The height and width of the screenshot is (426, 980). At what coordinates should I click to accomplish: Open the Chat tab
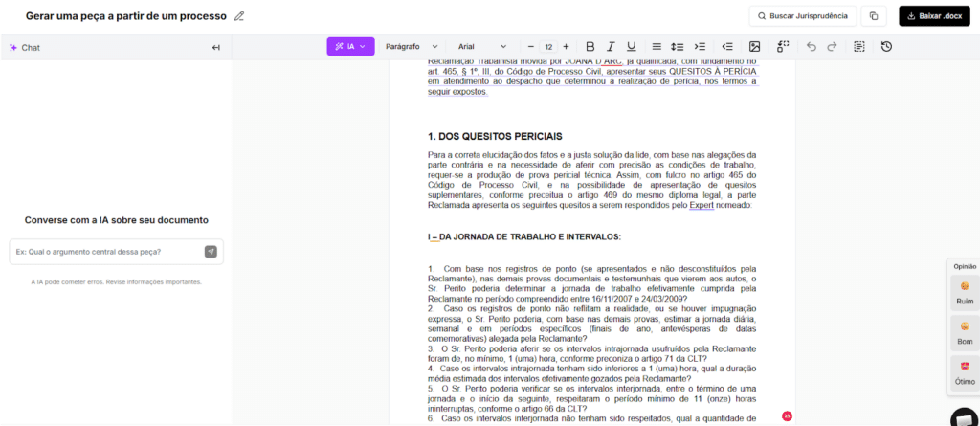pos(25,47)
